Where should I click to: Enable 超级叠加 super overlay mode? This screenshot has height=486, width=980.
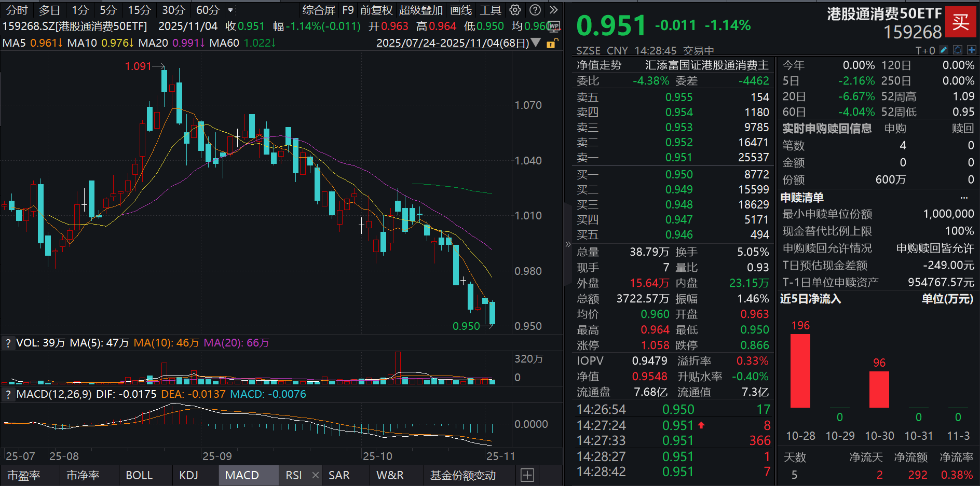click(x=421, y=10)
